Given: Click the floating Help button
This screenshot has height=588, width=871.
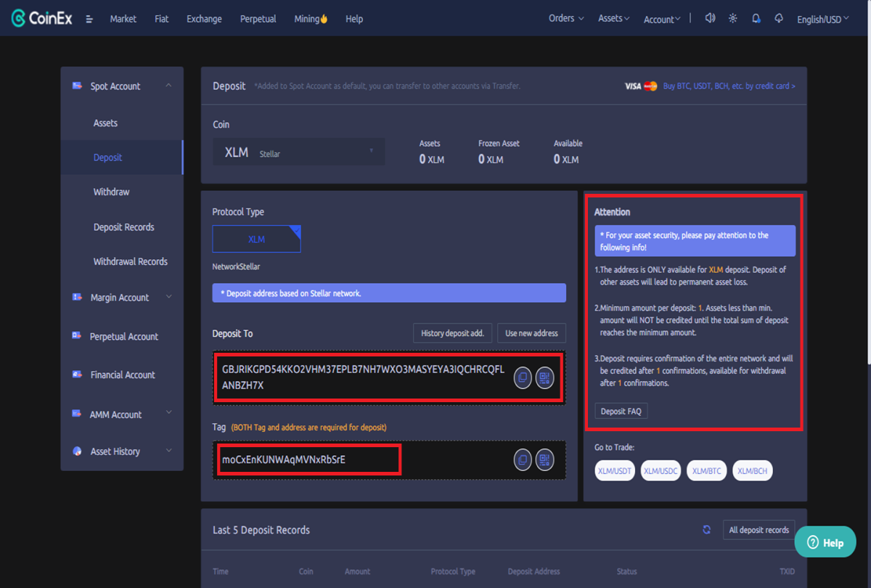Looking at the screenshot, I should [x=825, y=542].
